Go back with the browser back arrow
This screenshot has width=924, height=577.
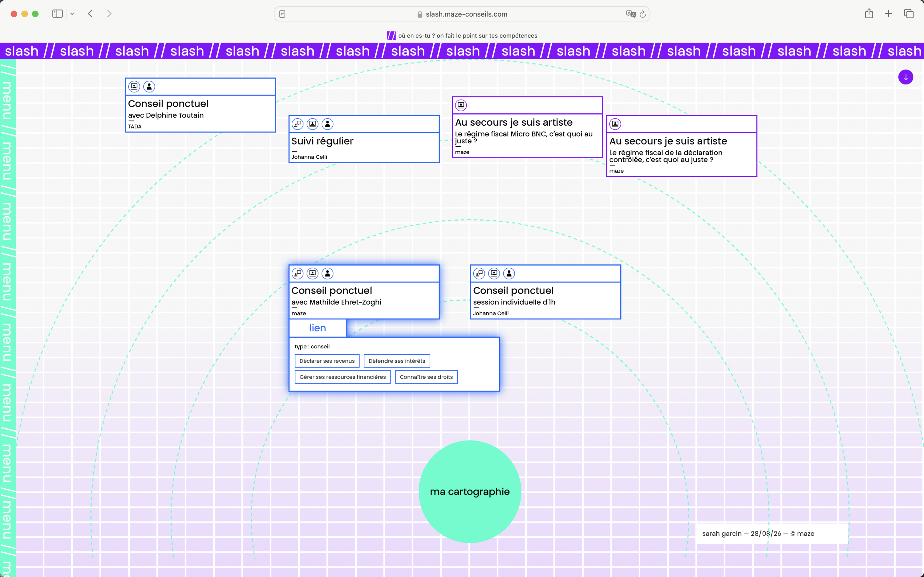(91, 14)
